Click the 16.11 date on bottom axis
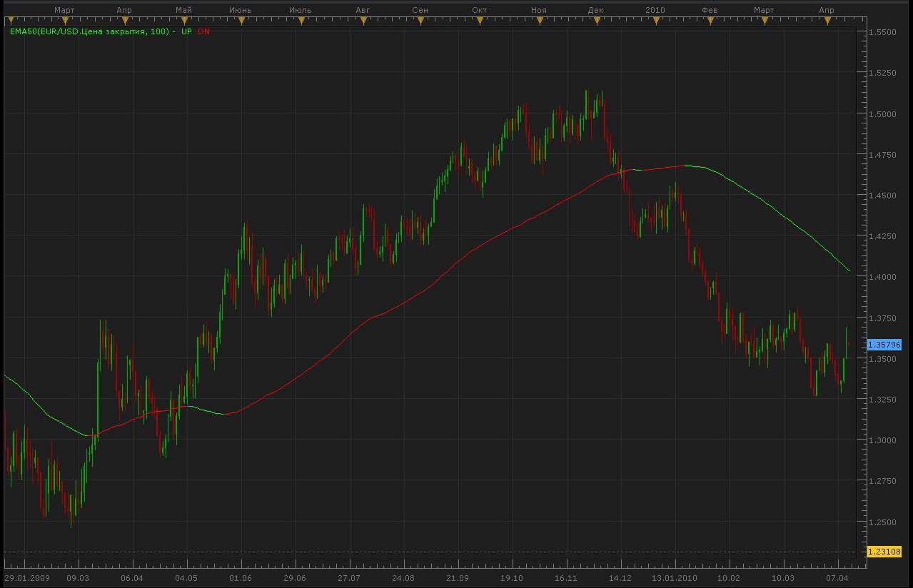The height and width of the screenshot is (588, 913). pyautogui.click(x=565, y=577)
